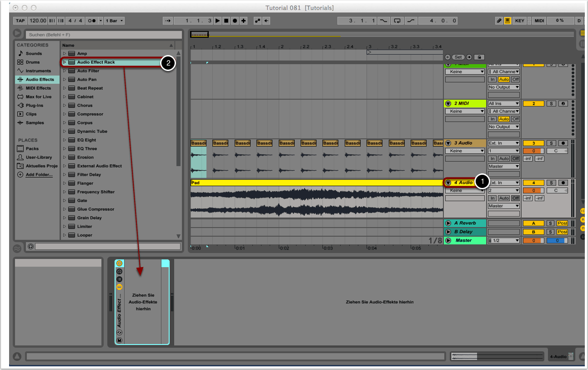The image size is (588, 370).
Task: Show the rack's chain list
Action: 120,279
